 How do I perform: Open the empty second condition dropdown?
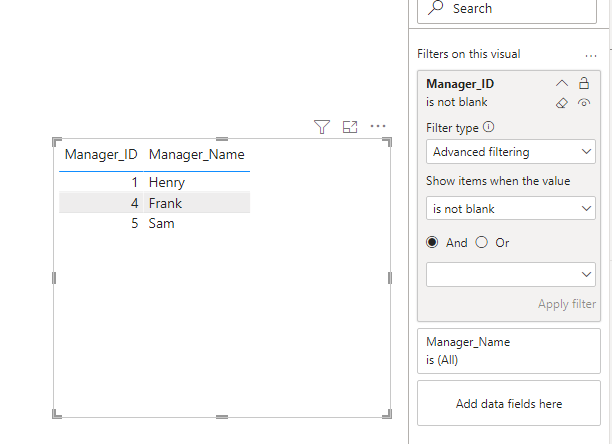pyautogui.click(x=511, y=274)
